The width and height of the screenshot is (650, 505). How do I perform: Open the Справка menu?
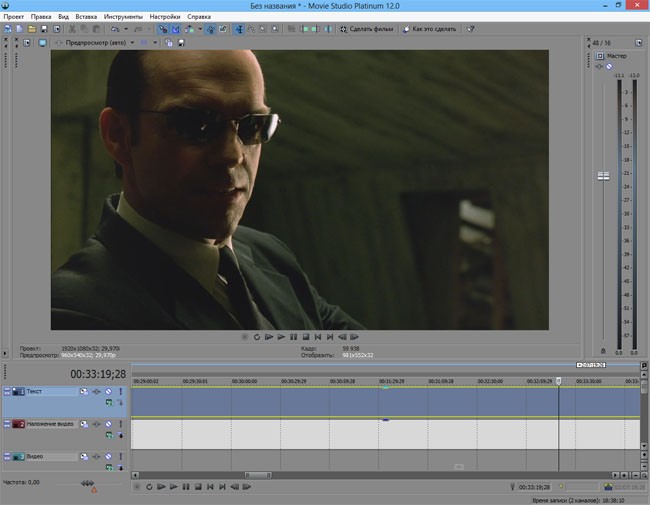199,17
